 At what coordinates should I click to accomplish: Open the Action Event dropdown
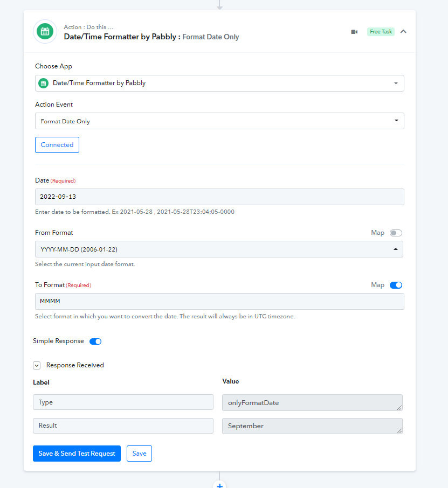pyautogui.click(x=219, y=121)
